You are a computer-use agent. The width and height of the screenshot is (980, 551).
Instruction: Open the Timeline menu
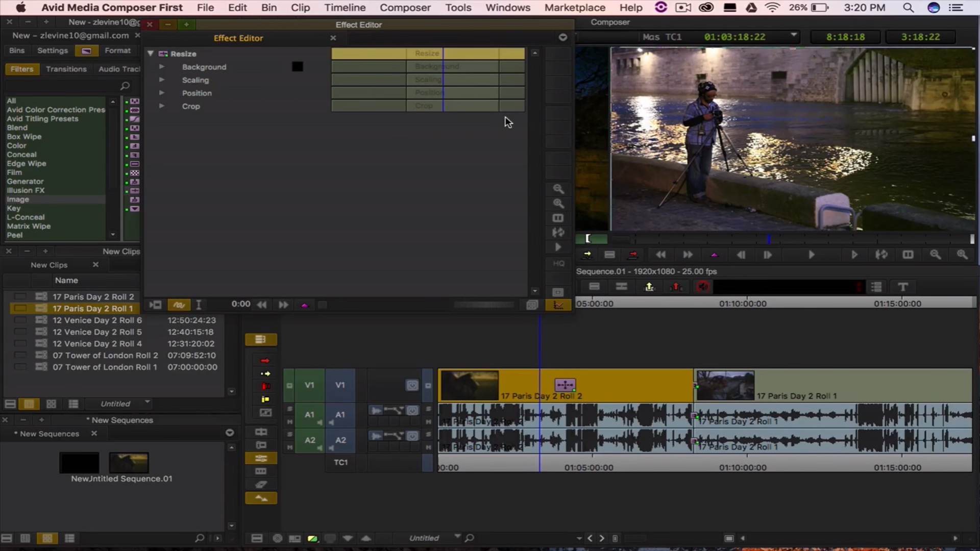point(345,8)
